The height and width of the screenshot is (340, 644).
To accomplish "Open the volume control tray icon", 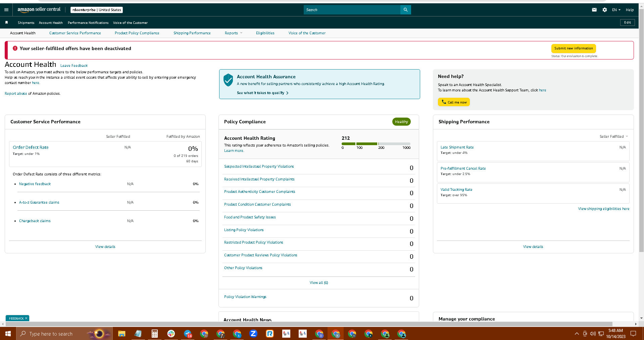I will (x=593, y=334).
